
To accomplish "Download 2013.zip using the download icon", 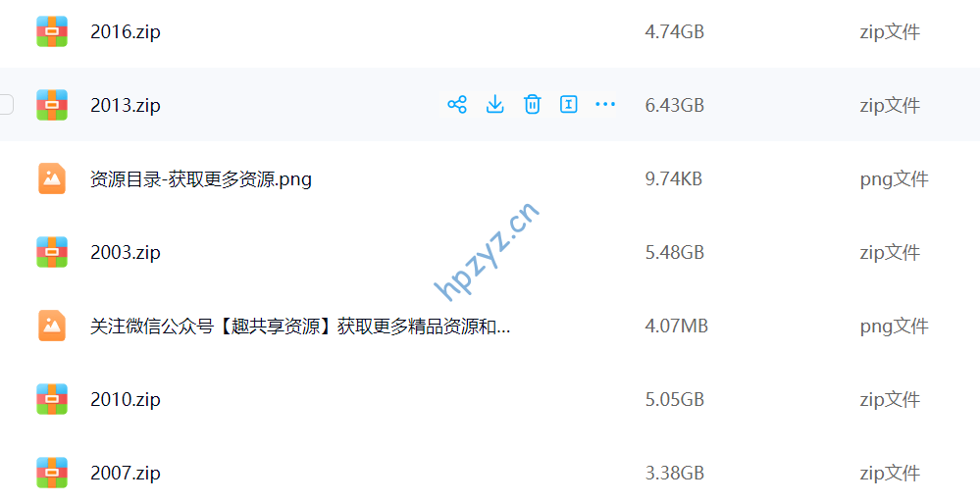I will pyautogui.click(x=495, y=104).
